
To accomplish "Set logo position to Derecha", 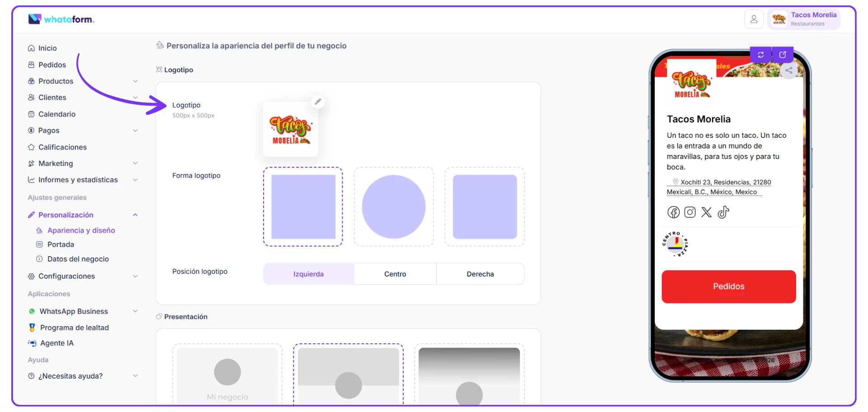I will (480, 274).
